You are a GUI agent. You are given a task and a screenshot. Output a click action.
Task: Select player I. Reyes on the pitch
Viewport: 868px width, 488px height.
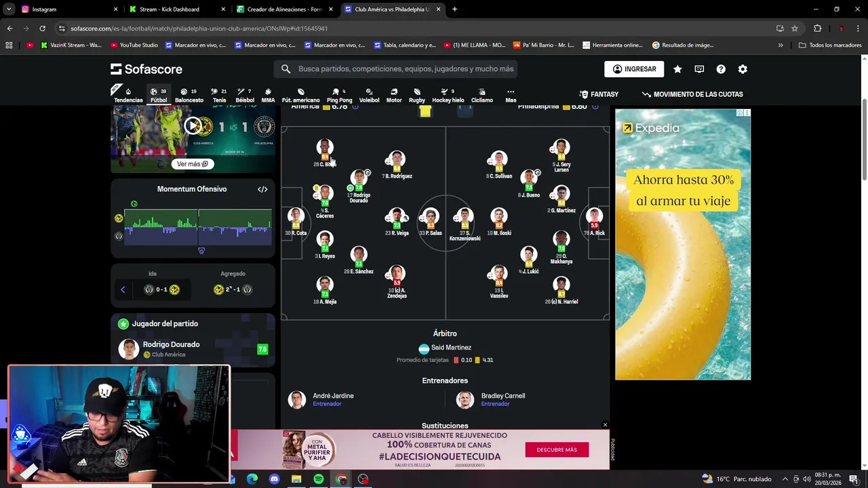(x=325, y=245)
